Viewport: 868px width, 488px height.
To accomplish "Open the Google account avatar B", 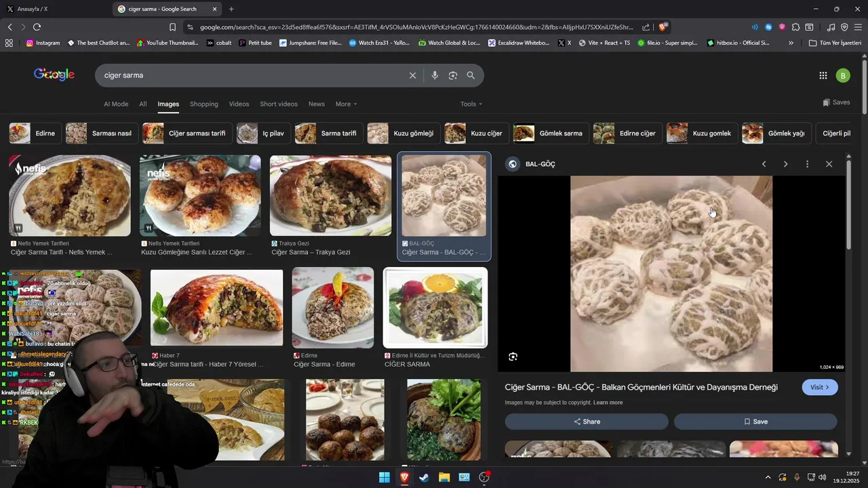I will pos(843,75).
